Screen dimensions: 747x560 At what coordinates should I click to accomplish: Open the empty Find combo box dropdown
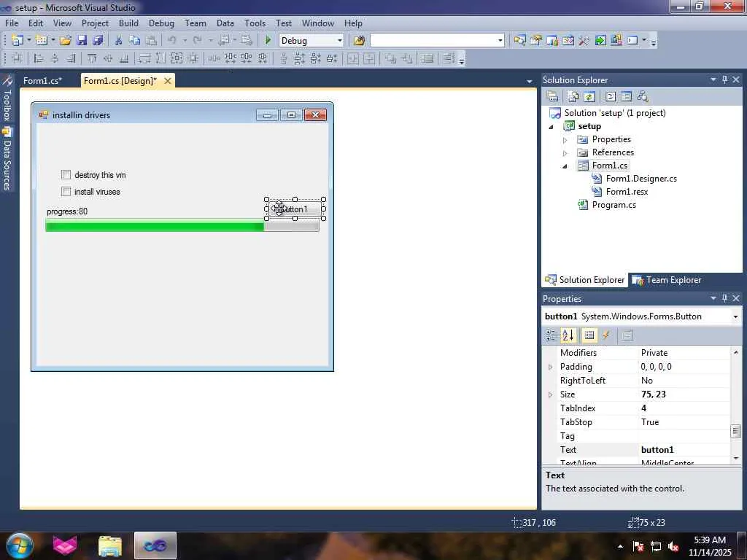point(500,41)
